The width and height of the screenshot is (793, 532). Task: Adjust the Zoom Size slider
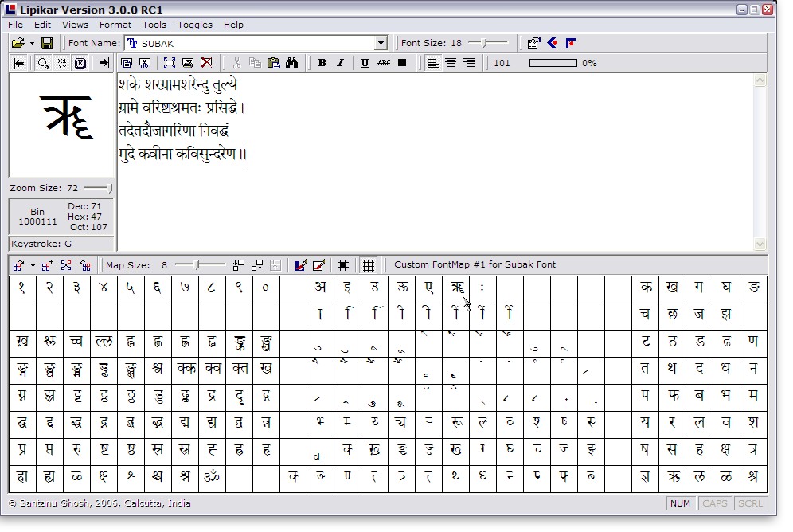(98, 188)
